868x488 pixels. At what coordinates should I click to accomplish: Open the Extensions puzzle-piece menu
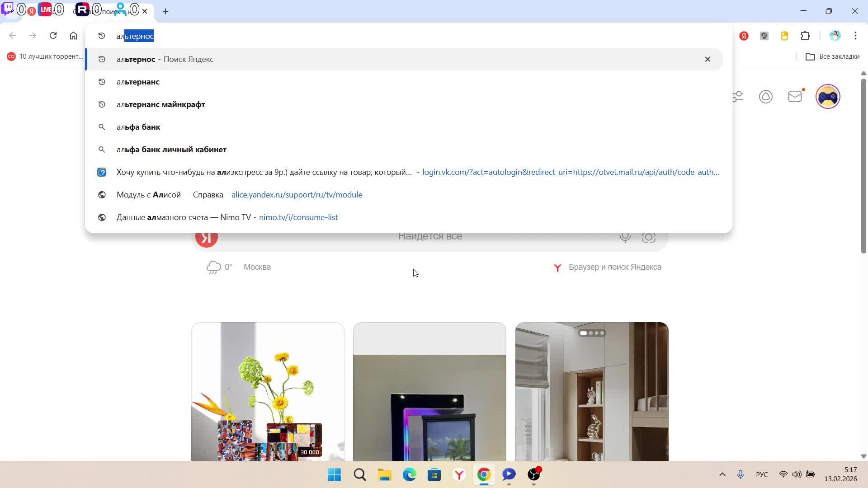pyautogui.click(x=805, y=36)
